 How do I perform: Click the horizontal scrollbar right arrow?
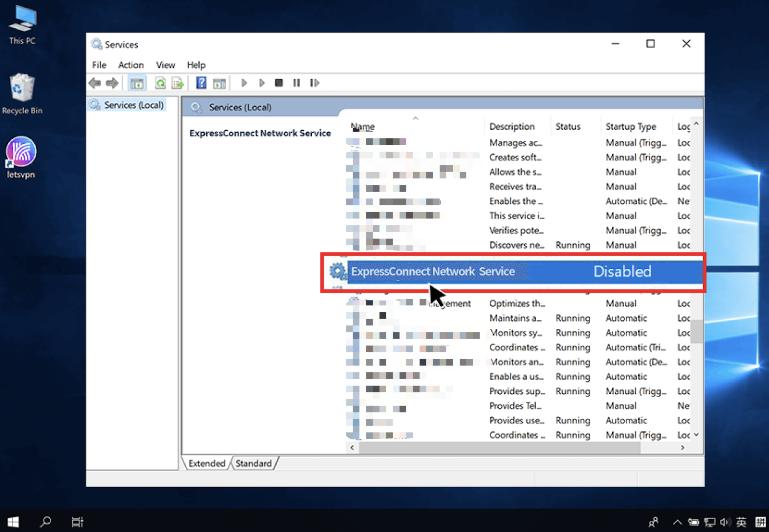tap(683, 447)
